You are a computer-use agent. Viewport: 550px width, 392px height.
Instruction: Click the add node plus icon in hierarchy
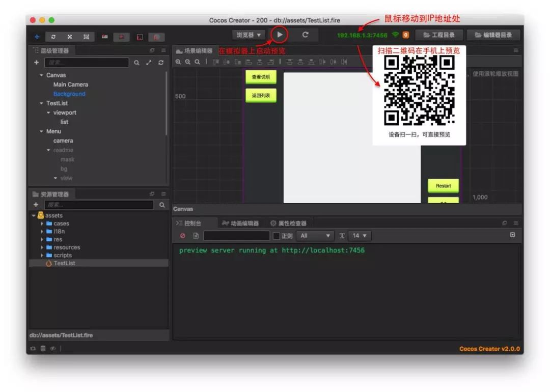pyautogui.click(x=37, y=63)
